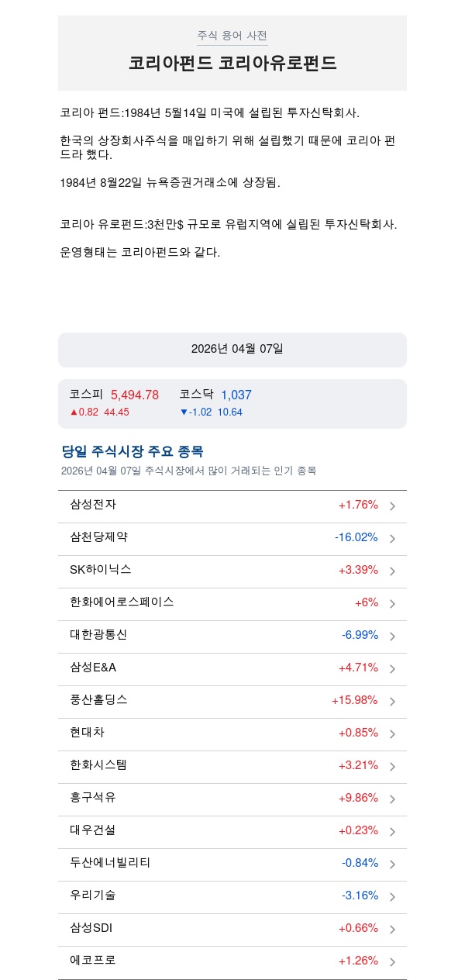Click the 코스피 index value 5,494.78
This screenshot has width=465, height=980.
135,395
